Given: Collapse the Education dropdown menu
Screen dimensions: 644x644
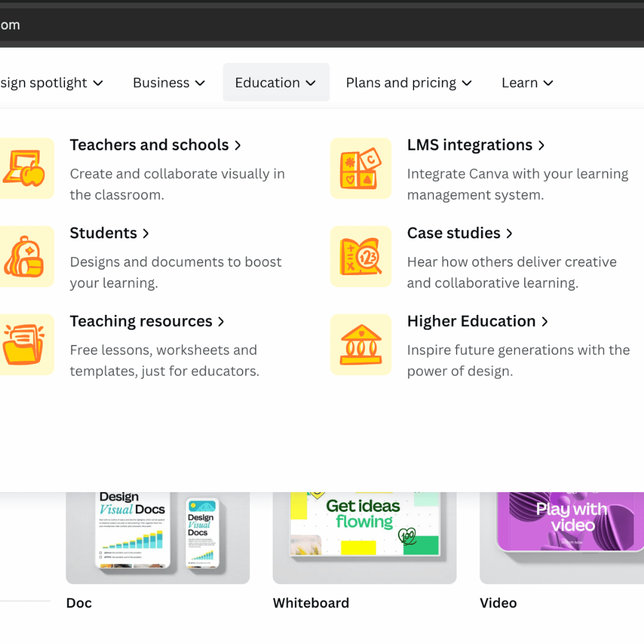Looking at the screenshot, I should (x=276, y=82).
